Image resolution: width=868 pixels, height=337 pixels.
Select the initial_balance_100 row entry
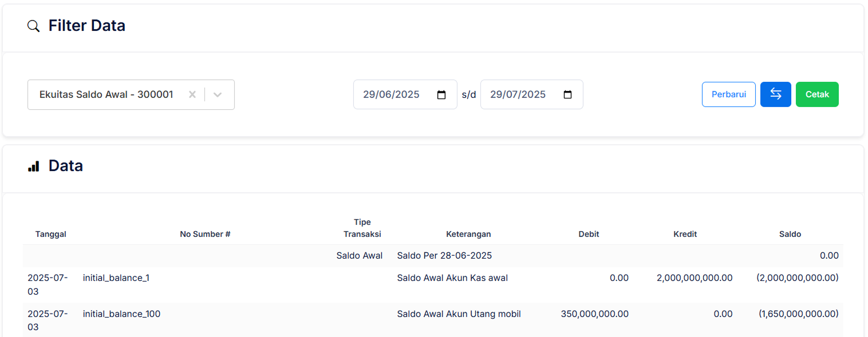(x=121, y=314)
